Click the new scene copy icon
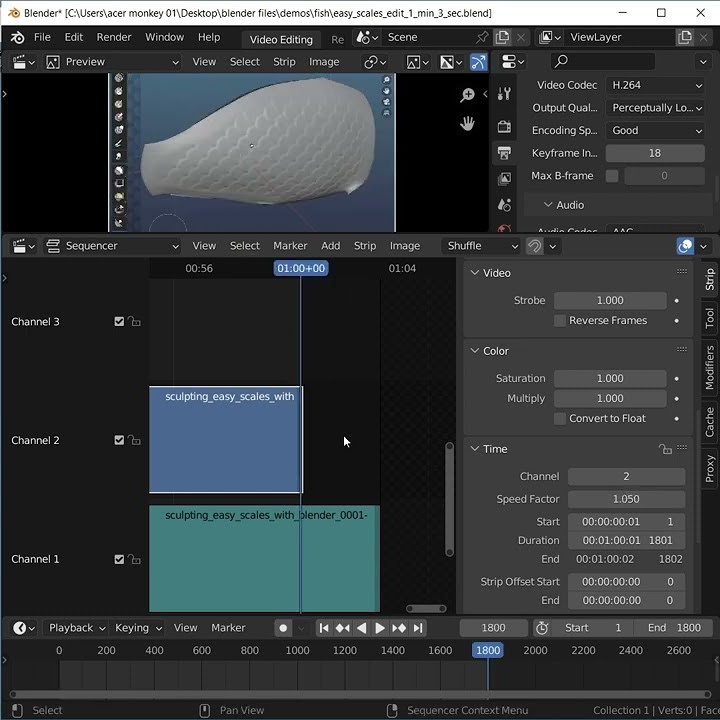Image resolution: width=720 pixels, height=720 pixels. pos(502,37)
